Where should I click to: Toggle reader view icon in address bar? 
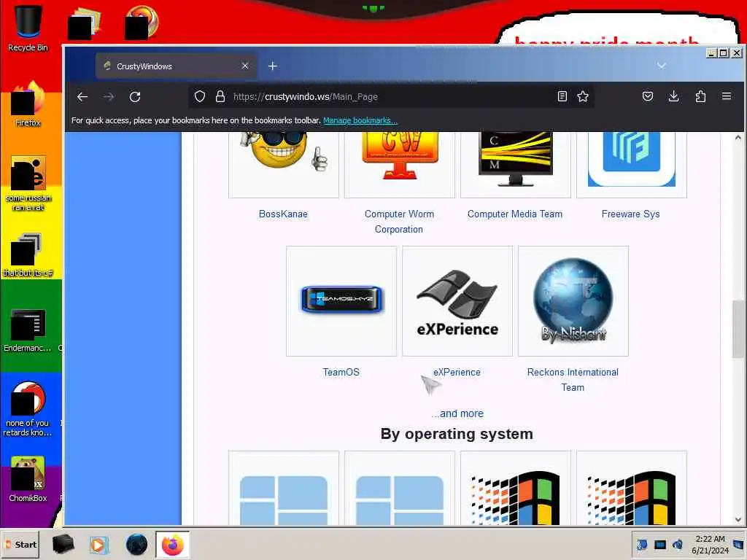(x=562, y=97)
